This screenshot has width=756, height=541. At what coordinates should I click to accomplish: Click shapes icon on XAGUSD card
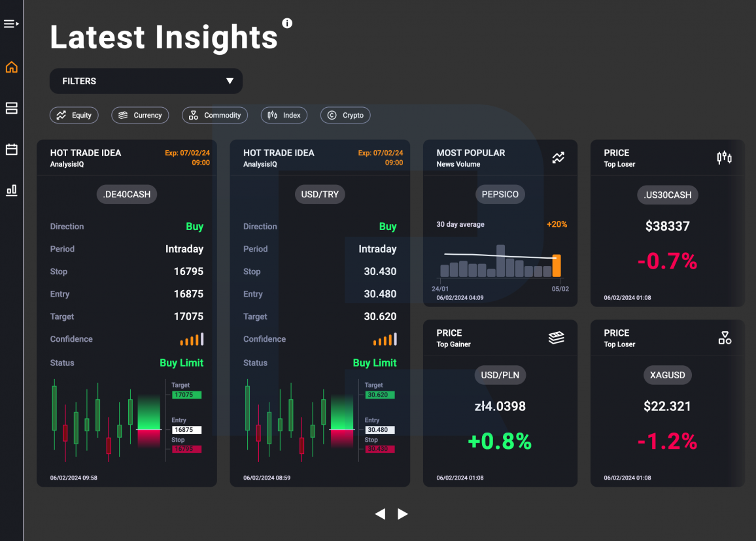click(725, 338)
